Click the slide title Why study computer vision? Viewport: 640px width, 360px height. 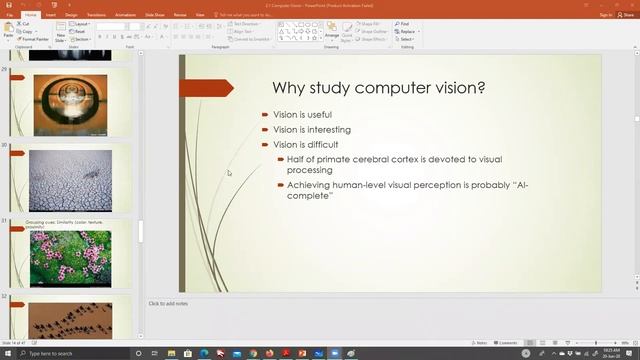379,88
